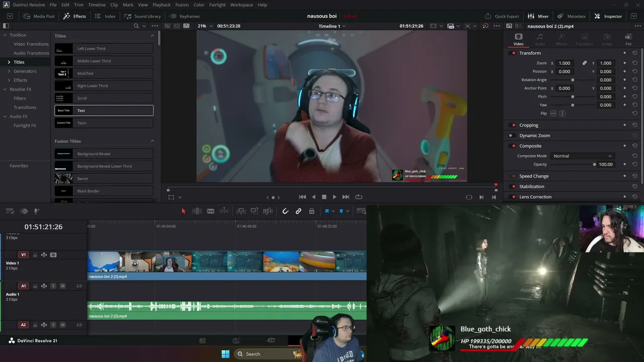Expand the Titles tree item
This screenshot has width=644, height=362.
(x=9, y=62)
